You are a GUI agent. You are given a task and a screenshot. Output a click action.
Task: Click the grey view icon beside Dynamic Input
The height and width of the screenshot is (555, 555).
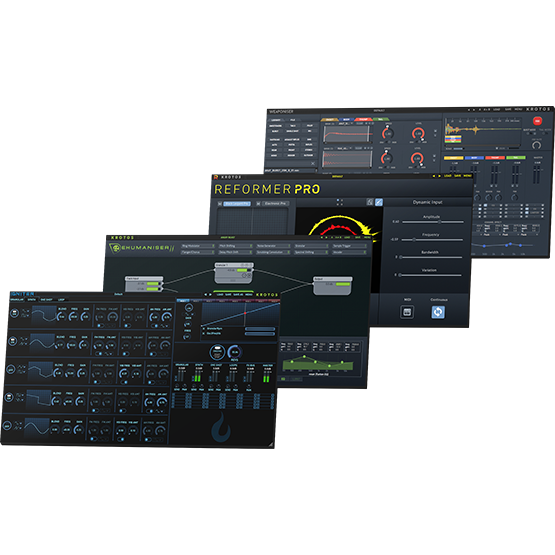(370, 202)
